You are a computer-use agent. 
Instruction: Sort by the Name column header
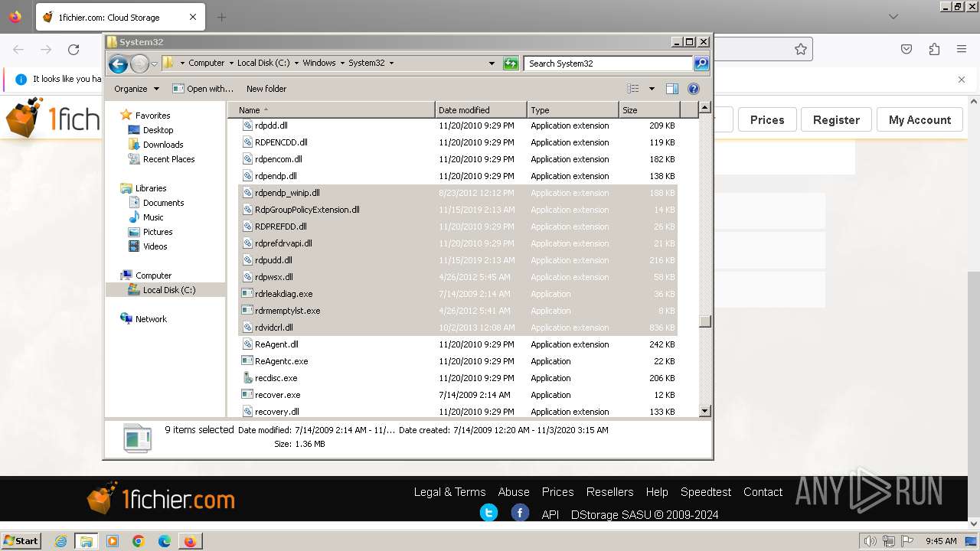332,110
